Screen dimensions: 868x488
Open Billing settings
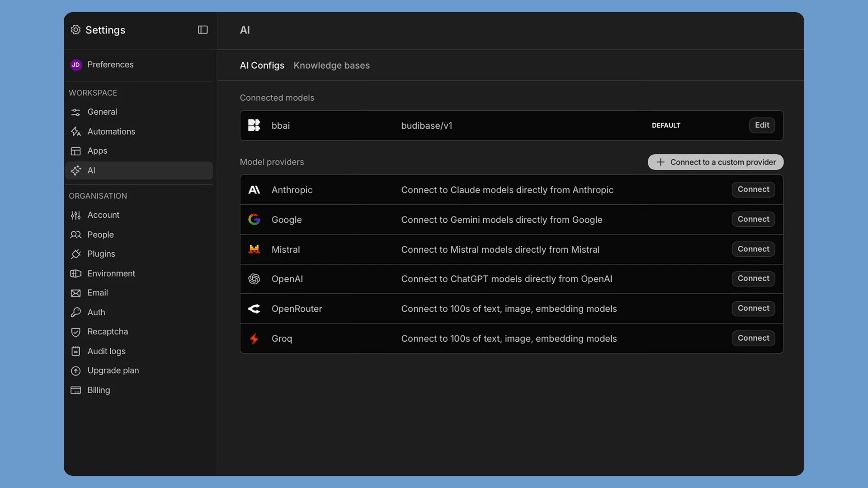[x=99, y=390]
